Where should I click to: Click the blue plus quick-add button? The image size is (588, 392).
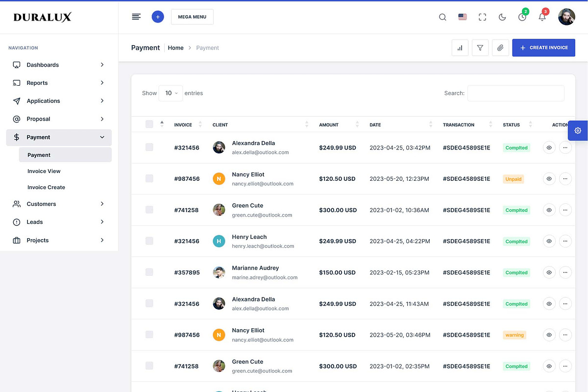click(158, 17)
